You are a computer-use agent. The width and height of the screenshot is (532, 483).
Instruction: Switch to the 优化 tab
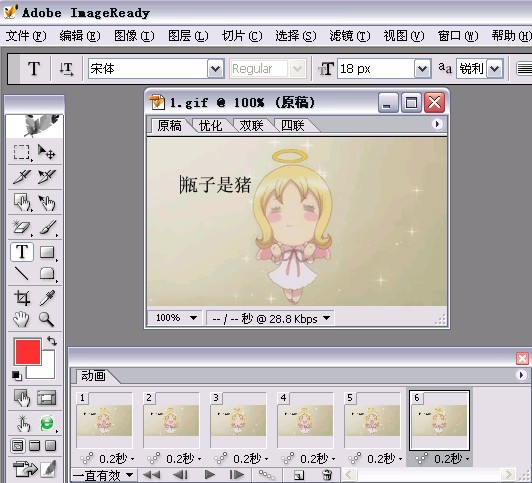[210, 125]
